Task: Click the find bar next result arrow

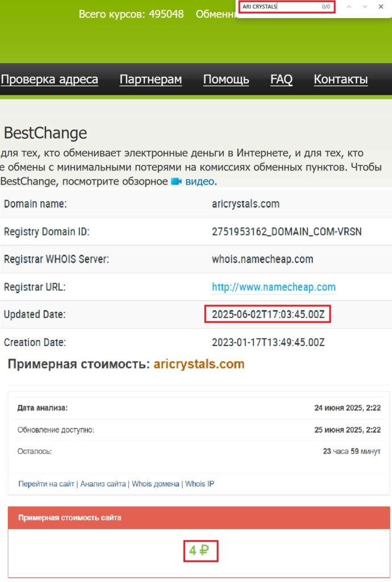Action: (365, 7)
